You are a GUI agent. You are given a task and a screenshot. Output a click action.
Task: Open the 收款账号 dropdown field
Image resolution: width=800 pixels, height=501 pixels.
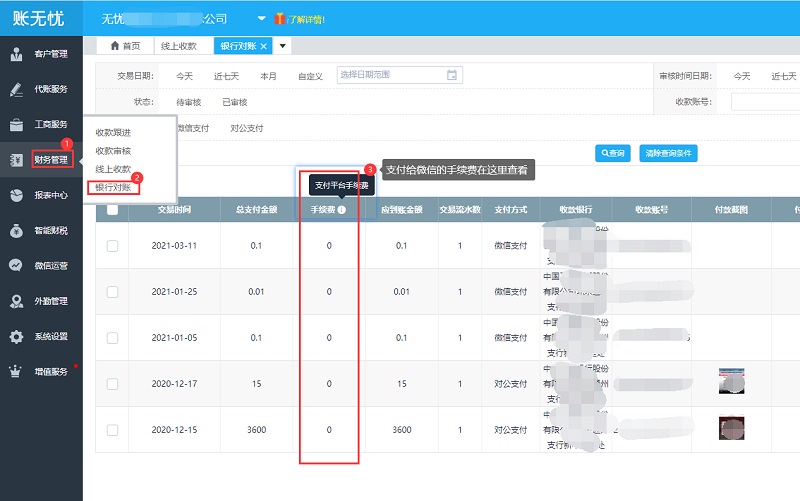pos(765,101)
